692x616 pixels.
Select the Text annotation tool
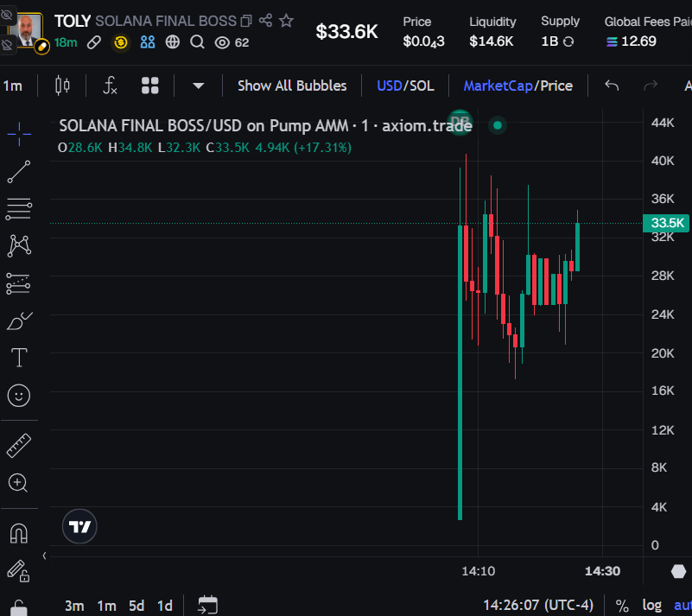click(x=19, y=358)
